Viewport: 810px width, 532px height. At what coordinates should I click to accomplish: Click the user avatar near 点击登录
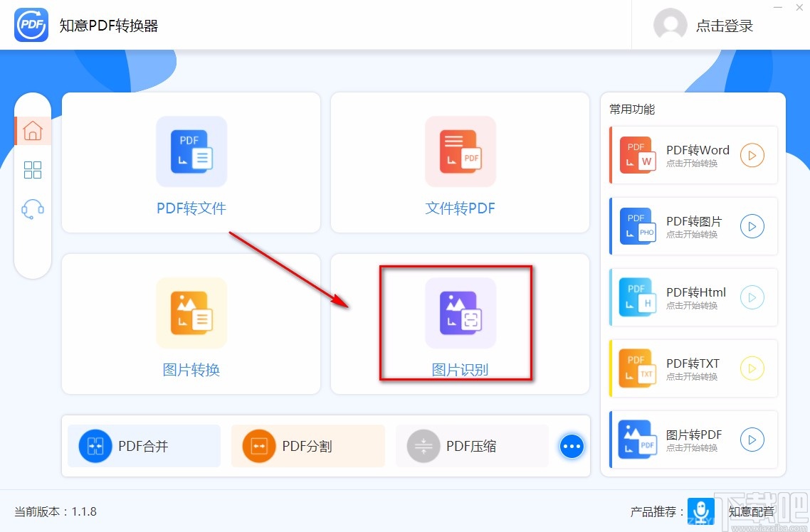670,25
